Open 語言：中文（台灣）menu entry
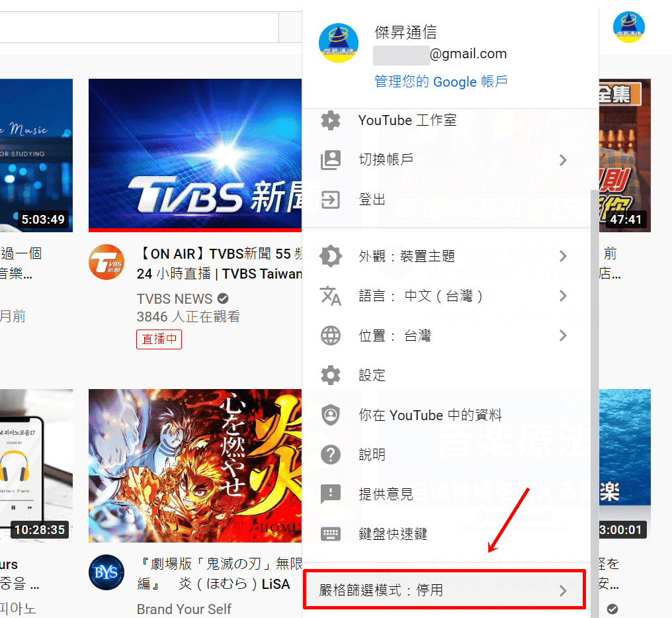This screenshot has height=618, width=672. point(446,296)
